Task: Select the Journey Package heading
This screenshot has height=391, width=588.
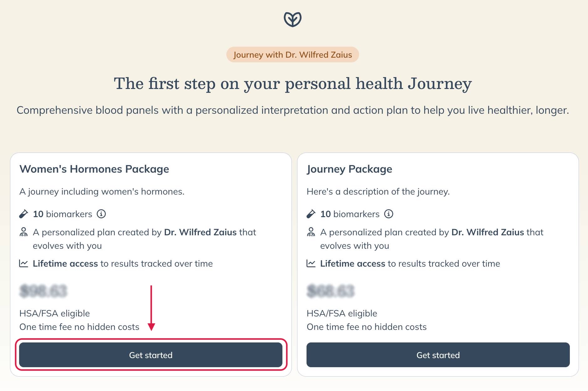Action: pos(349,169)
